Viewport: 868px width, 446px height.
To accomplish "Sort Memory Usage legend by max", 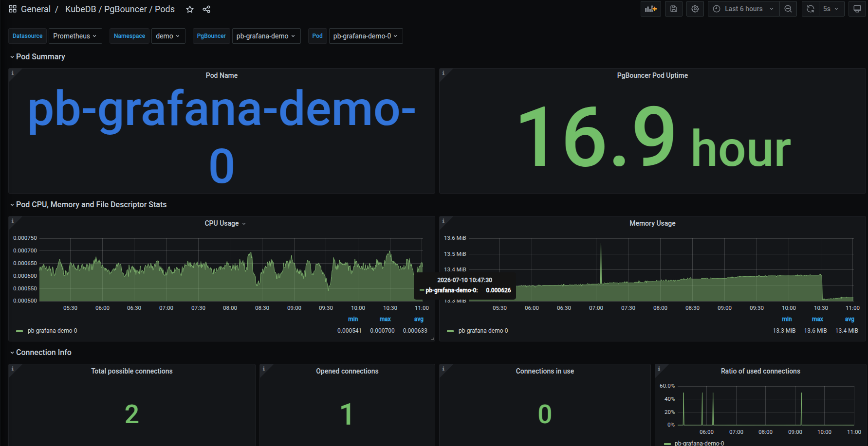I will pos(817,319).
